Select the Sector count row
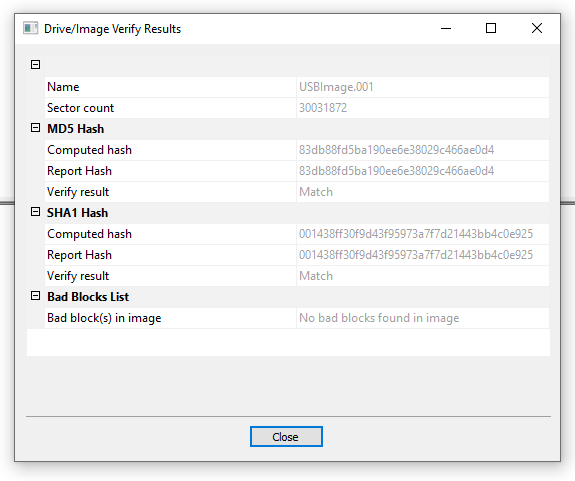This screenshot has height=481, width=575. [x=297, y=108]
